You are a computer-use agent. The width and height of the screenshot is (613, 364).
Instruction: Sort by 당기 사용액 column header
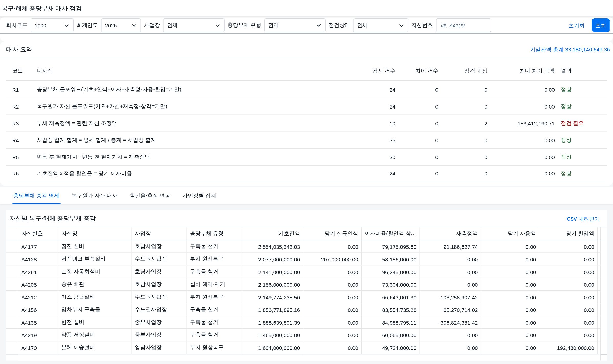pos(510,233)
